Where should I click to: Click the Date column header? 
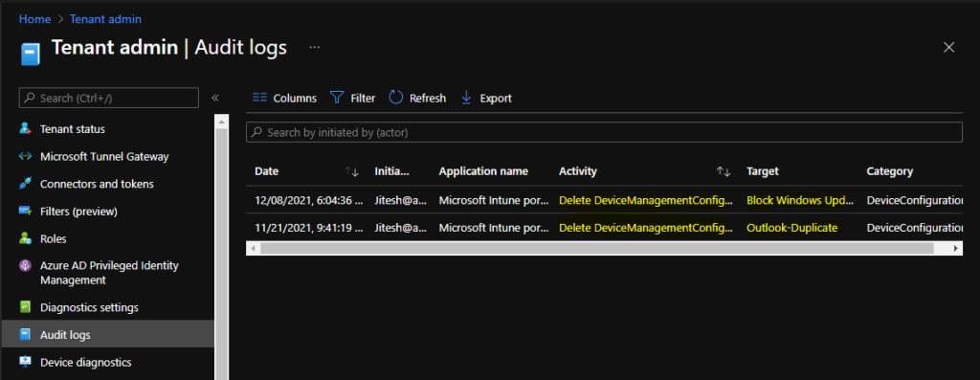tap(267, 171)
